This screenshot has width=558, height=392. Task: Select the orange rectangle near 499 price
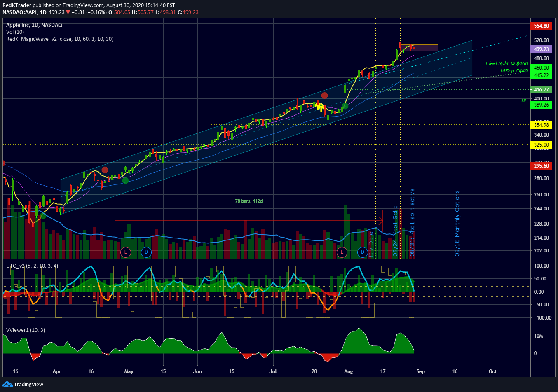pyautogui.click(x=418, y=48)
